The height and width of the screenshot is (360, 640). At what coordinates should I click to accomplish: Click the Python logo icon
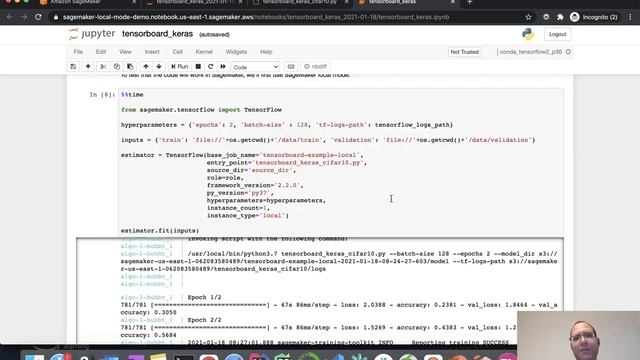pyautogui.click(x=528, y=34)
